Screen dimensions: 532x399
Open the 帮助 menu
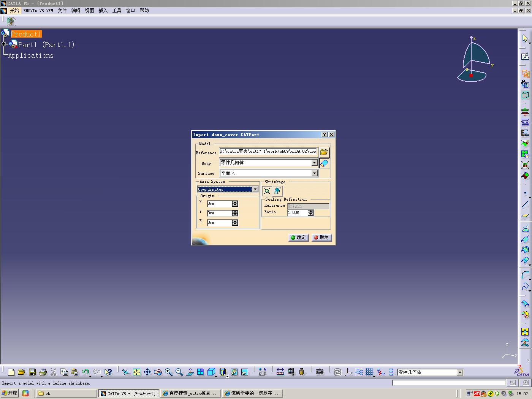click(144, 11)
